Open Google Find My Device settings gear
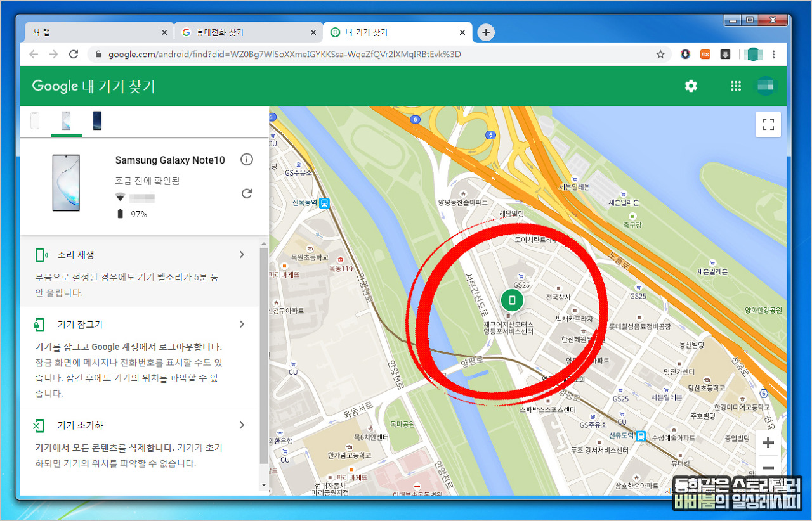Image resolution: width=812 pixels, height=521 pixels. tap(691, 86)
